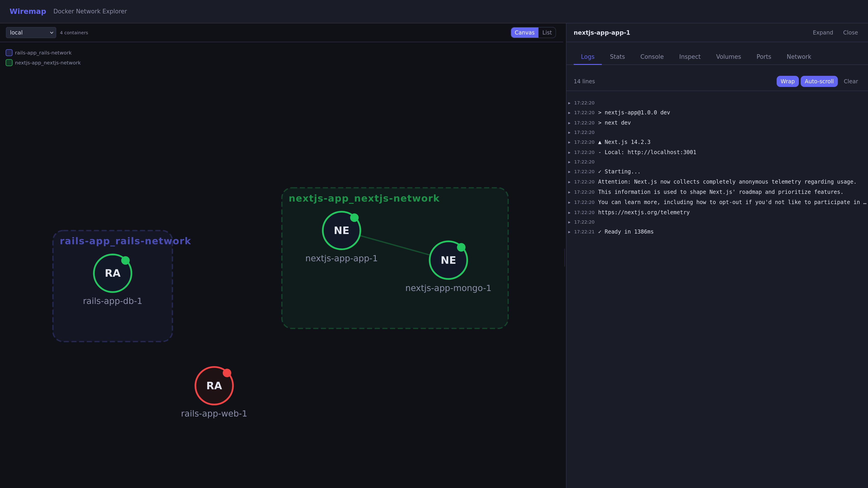Open the Volumes tab
The width and height of the screenshot is (868, 488).
(728, 57)
